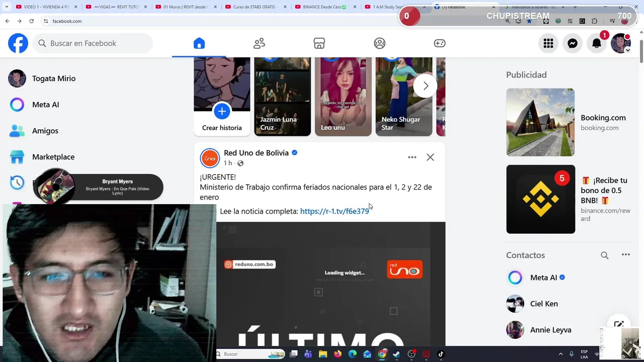Click Red Uno de Bolivia profile picture
644x362 pixels.
coord(210,158)
